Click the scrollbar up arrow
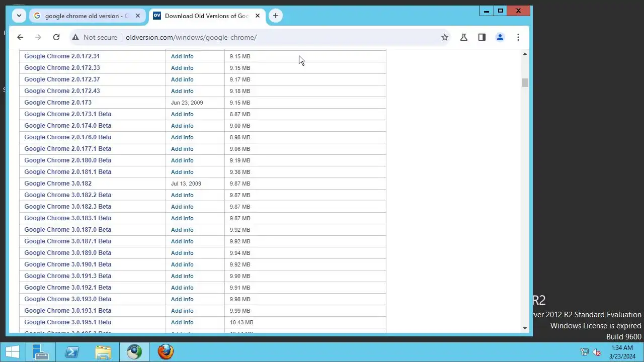644x362 pixels. [x=525, y=54]
